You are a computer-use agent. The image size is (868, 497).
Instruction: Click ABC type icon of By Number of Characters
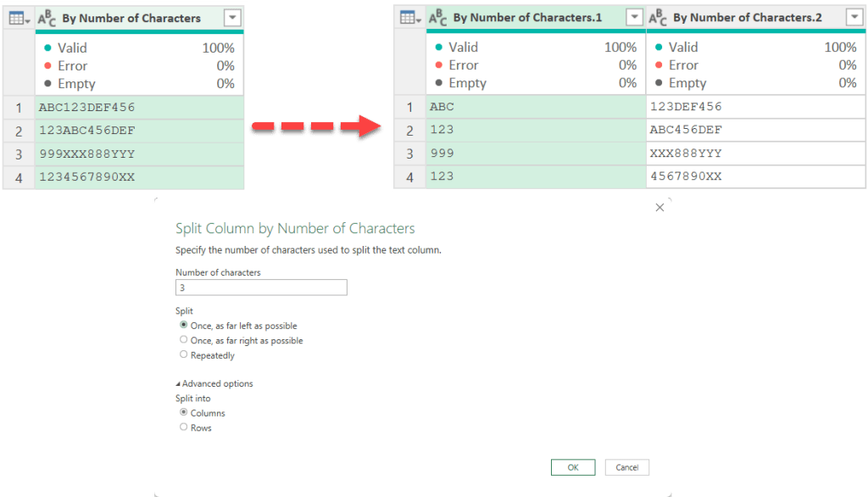tap(47, 18)
